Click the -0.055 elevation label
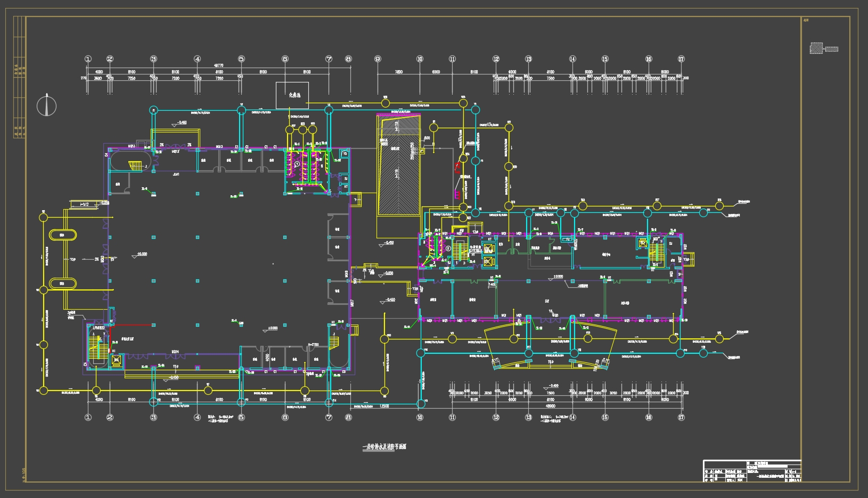868x498 pixels. coord(104,203)
